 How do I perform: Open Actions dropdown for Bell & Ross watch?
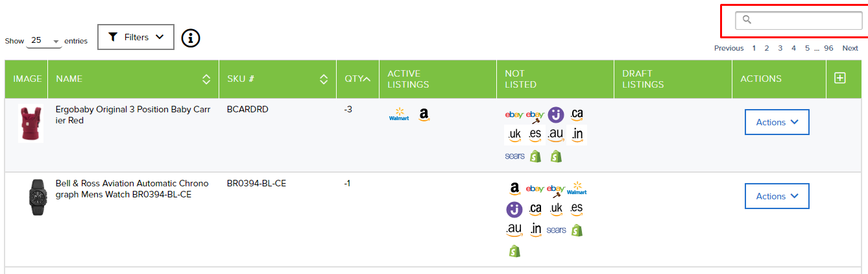pos(777,196)
